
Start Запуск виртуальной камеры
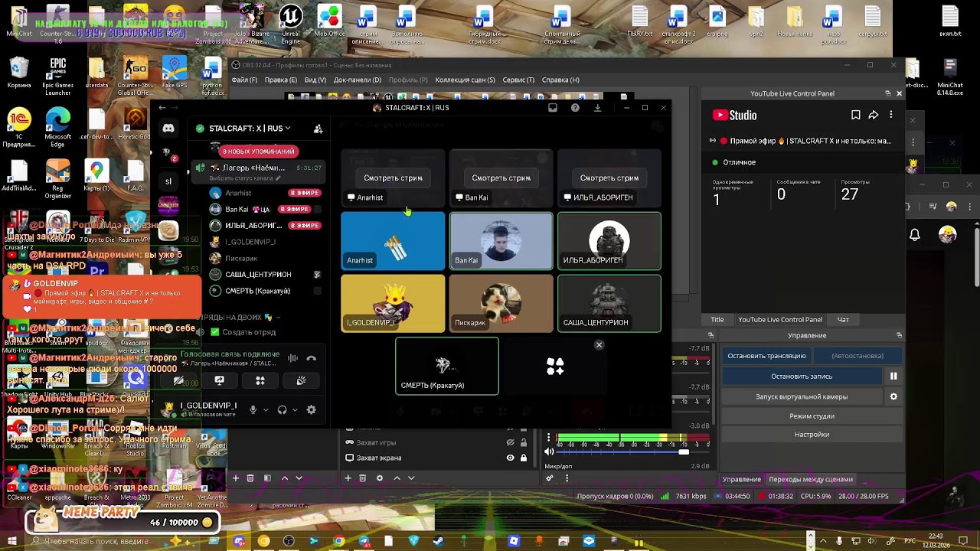point(802,396)
